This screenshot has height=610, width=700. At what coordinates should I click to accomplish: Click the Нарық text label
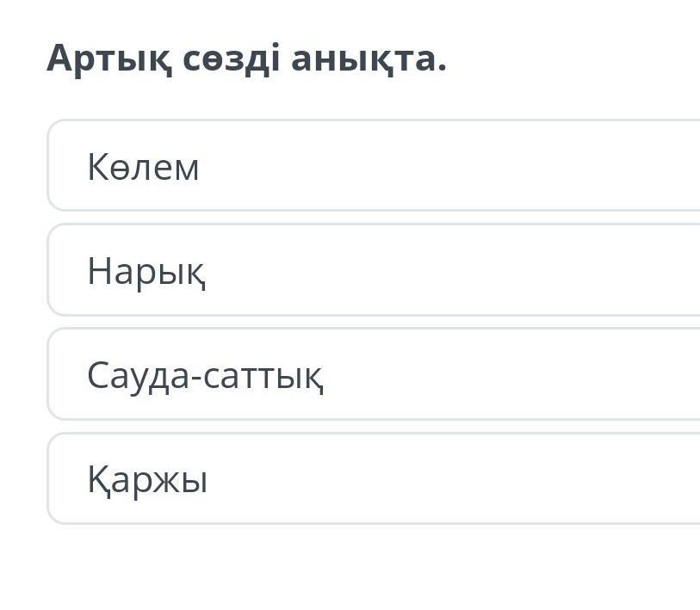146,272
